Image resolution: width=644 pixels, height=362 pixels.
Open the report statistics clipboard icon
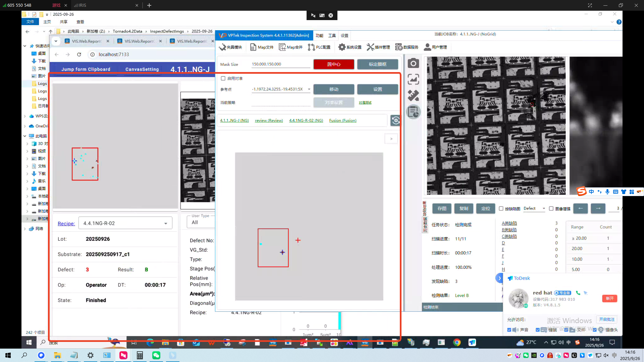(413, 112)
